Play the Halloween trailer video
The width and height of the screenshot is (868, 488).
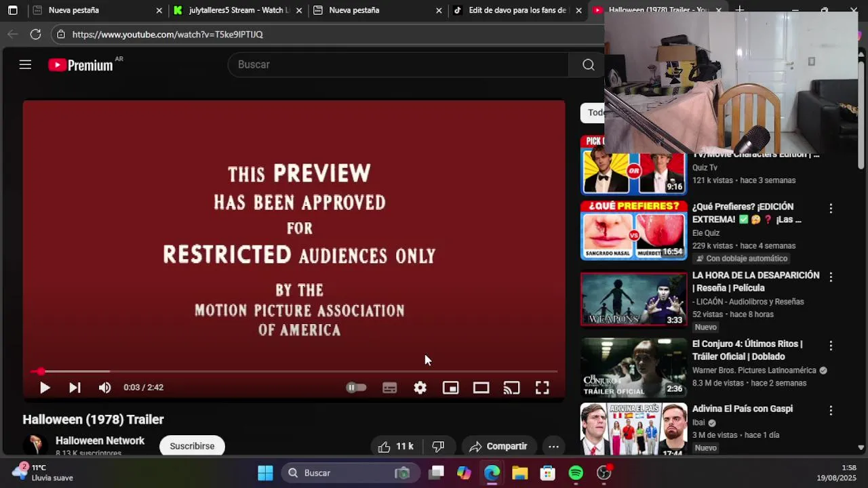(45, 388)
